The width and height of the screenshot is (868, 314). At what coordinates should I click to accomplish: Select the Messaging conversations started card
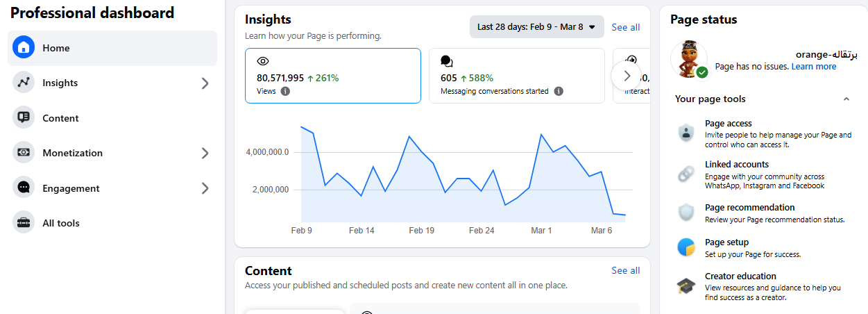coord(516,76)
